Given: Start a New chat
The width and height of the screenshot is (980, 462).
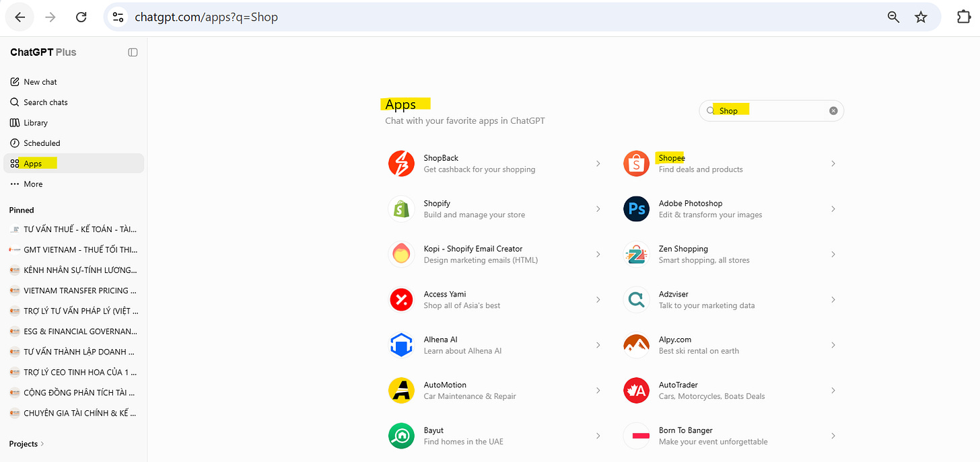Looking at the screenshot, I should click(74, 82).
